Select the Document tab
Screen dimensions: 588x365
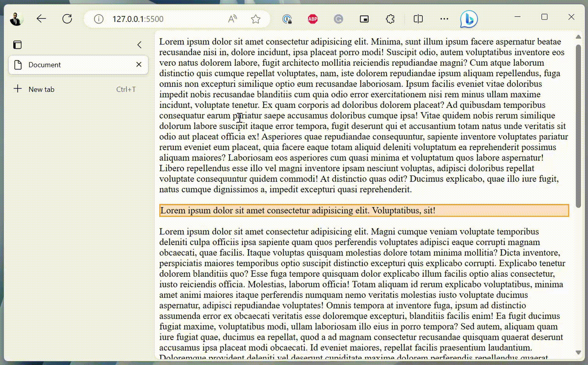click(78, 65)
